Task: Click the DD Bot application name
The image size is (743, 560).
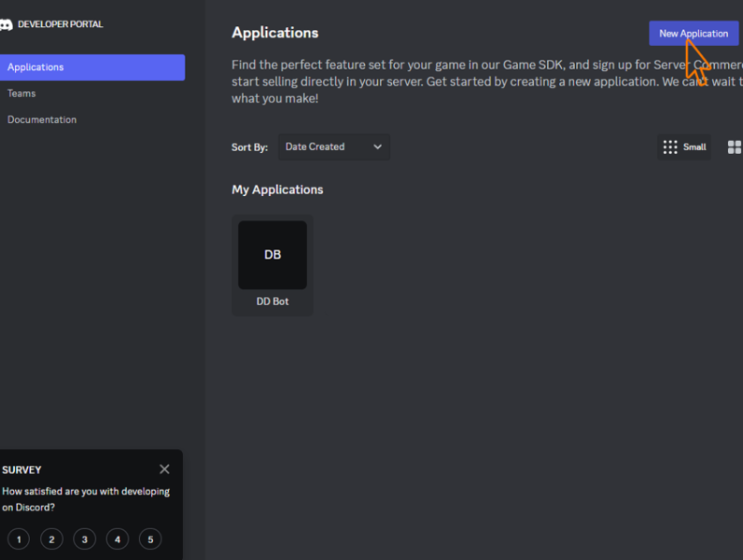Action: point(273,301)
